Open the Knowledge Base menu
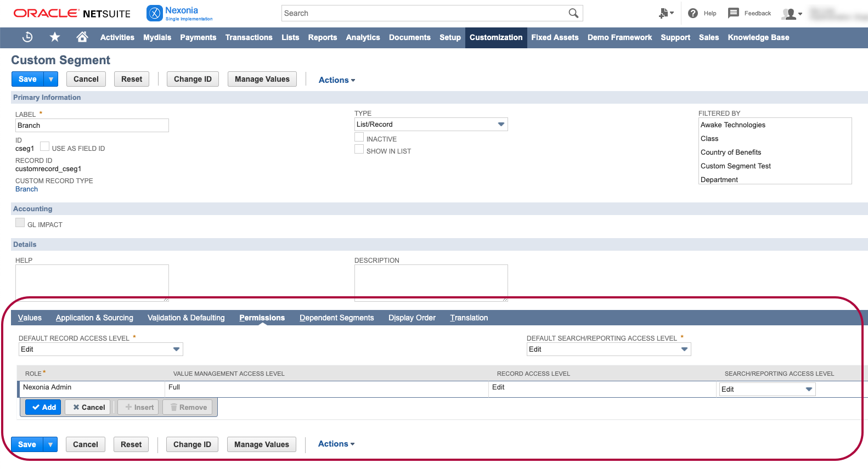The width and height of the screenshot is (868, 474). (758, 37)
